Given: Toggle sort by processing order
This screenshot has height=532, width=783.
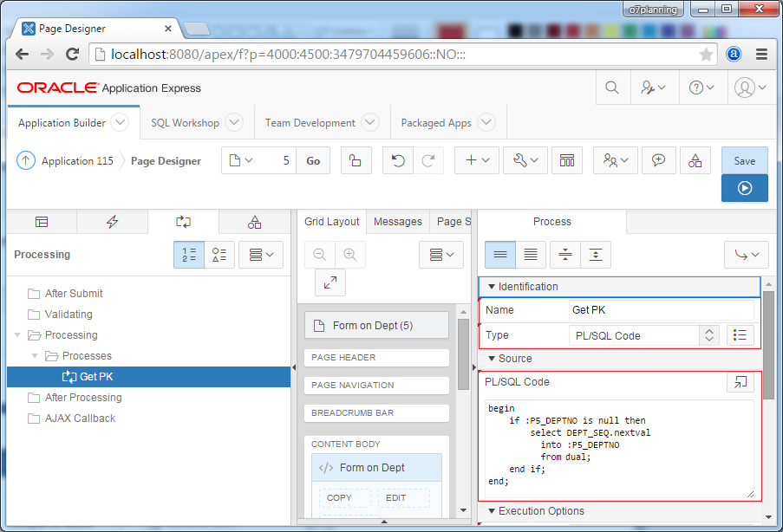Looking at the screenshot, I should pyautogui.click(x=189, y=255).
